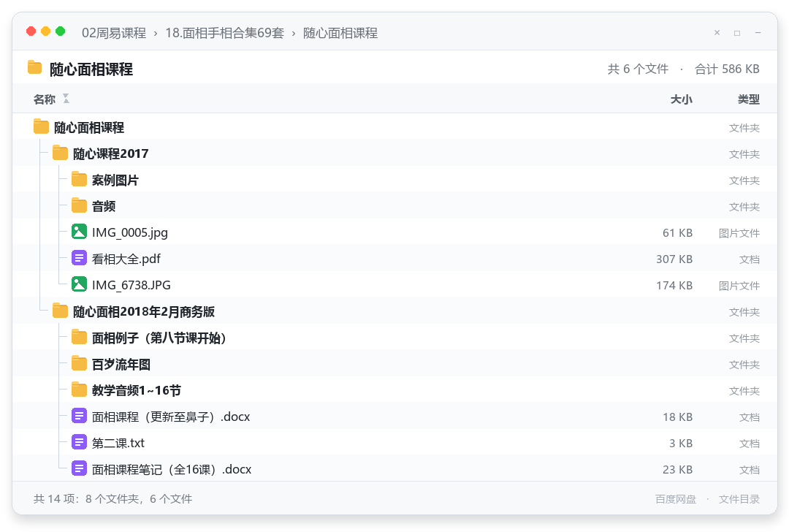
Task: Select file name 面相课程（更新至鼻子）.docx
Action: point(171,417)
